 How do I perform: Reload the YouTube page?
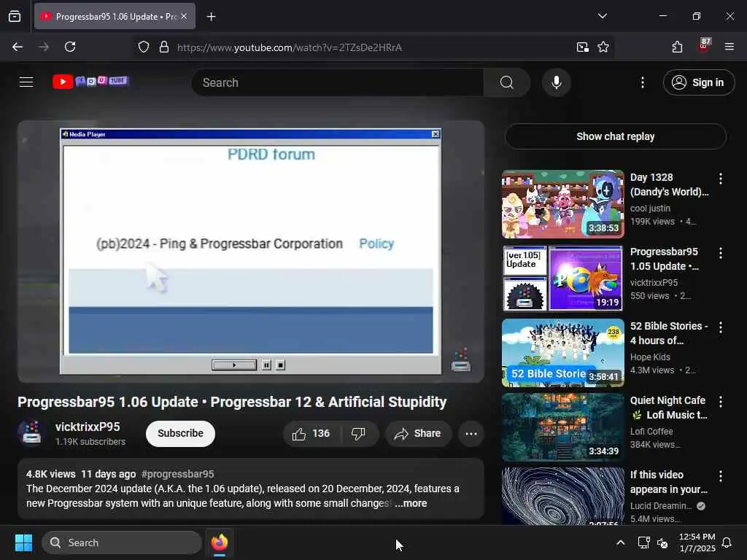coord(70,47)
